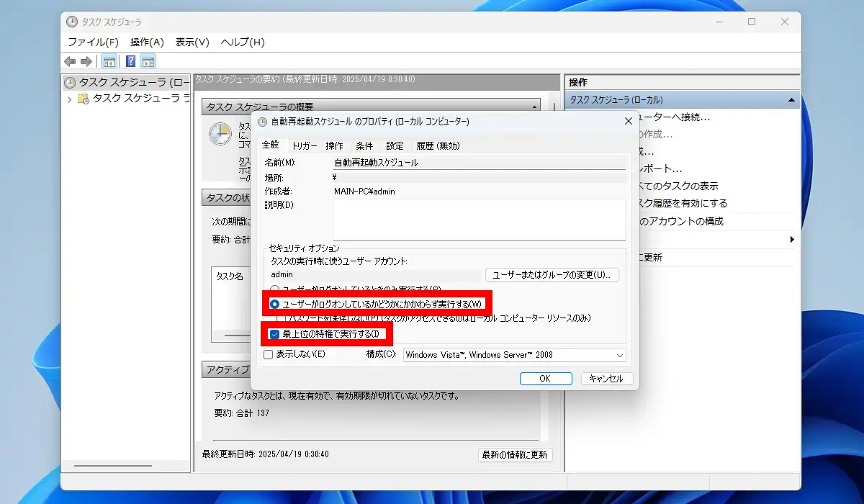Image resolution: width=864 pixels, height=504 pixels.
Task: Toggle 最上位の特権で実行する checkbox
Action: click(274, 334)
